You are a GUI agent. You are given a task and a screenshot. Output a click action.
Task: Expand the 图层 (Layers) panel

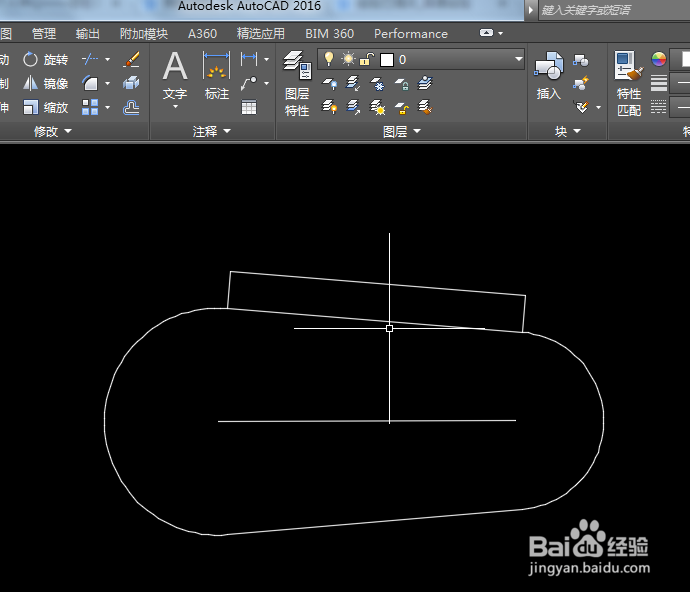tap(402, 131)
